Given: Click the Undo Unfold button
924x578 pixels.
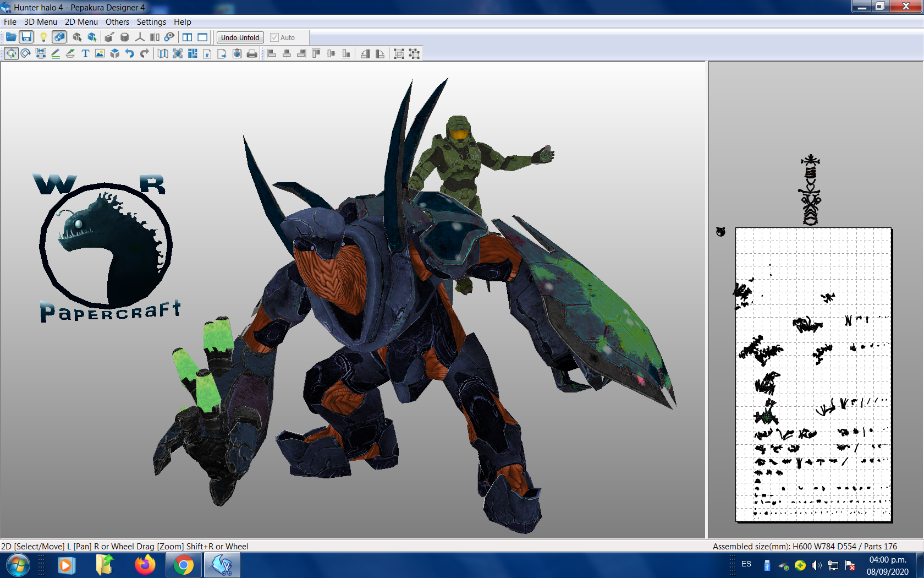Looking at the screenshot, I should (240, 37).
